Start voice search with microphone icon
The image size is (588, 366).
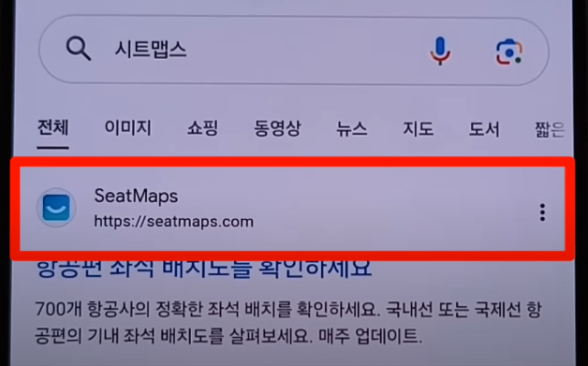tap(440, 51)
